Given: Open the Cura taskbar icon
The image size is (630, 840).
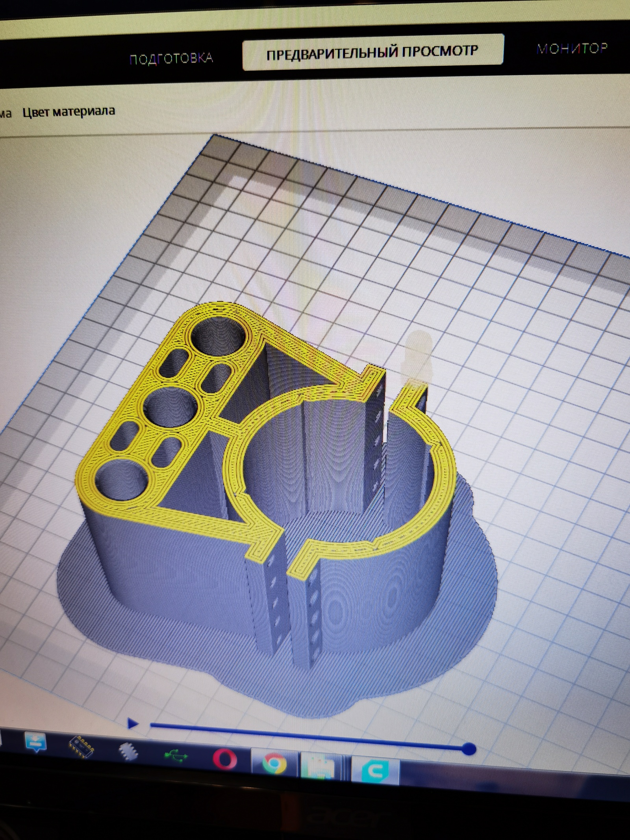Looking at the screenshot, I should pos(375,770).
